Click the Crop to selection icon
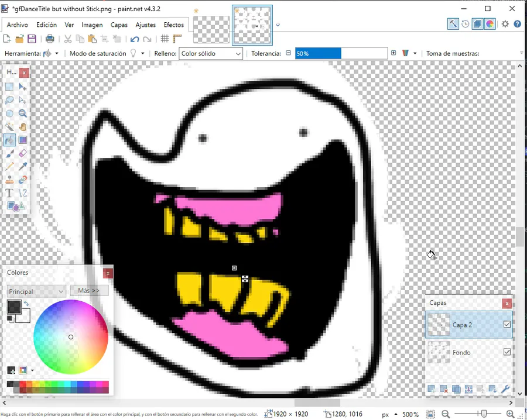Screen dimensions: 527x420 coord(105,39)
